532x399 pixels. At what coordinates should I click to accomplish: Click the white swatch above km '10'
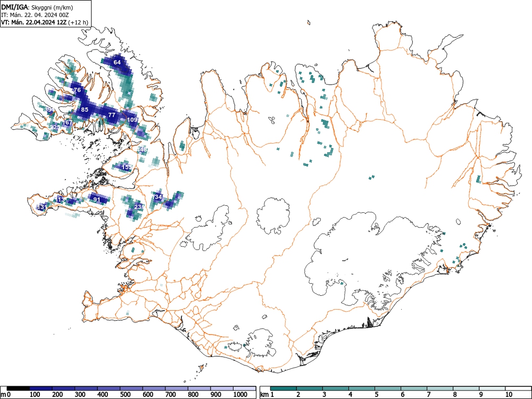[x=518, y=388]
